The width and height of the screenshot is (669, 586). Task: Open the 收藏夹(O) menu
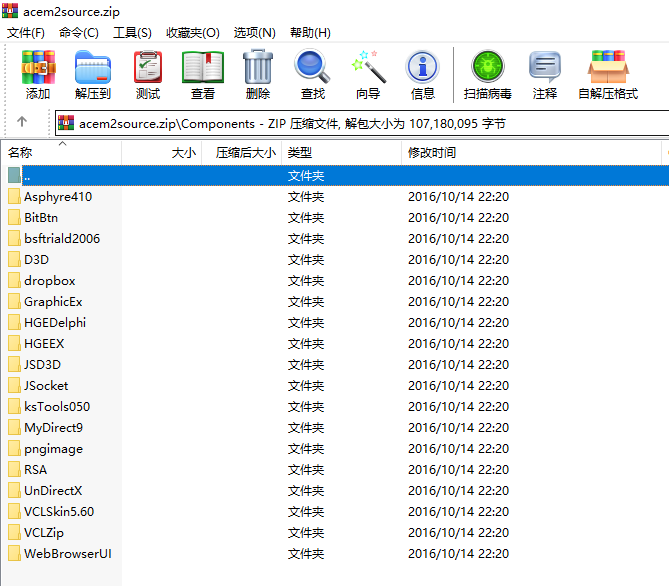coord(193,32)
